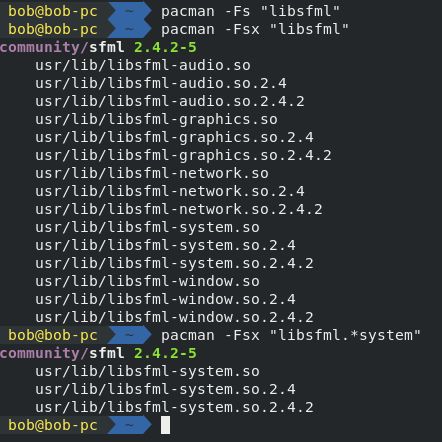This screenshot has height=442, width=442.
Task: Click bob@bob-pc label on the last prompt
Action: [53, 426]
